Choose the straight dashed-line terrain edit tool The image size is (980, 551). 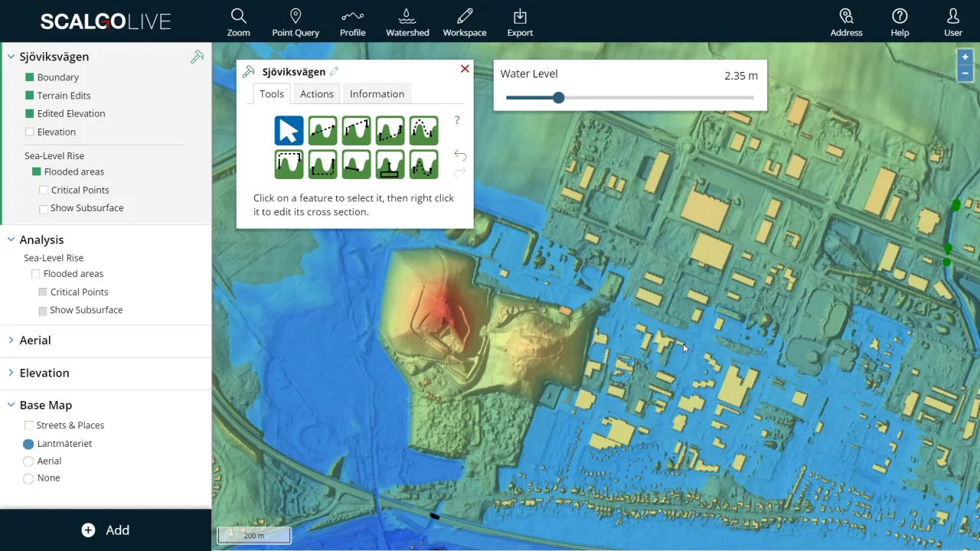323,131
